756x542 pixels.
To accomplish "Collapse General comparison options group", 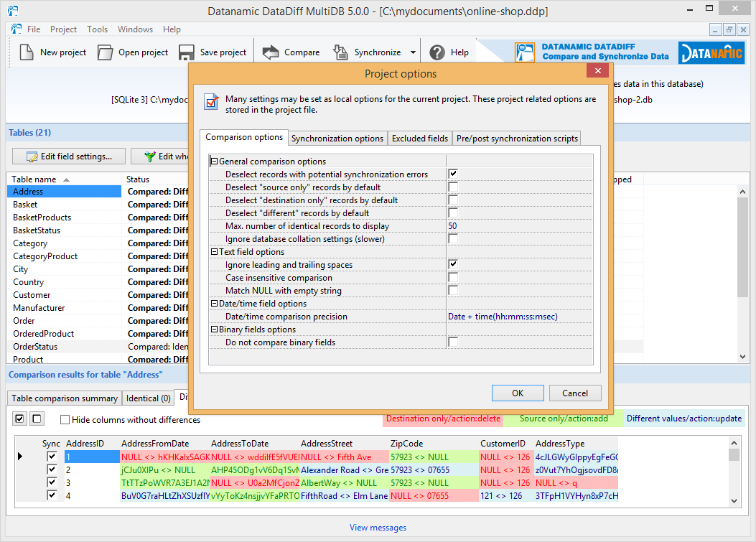I will tap(215, 162).
